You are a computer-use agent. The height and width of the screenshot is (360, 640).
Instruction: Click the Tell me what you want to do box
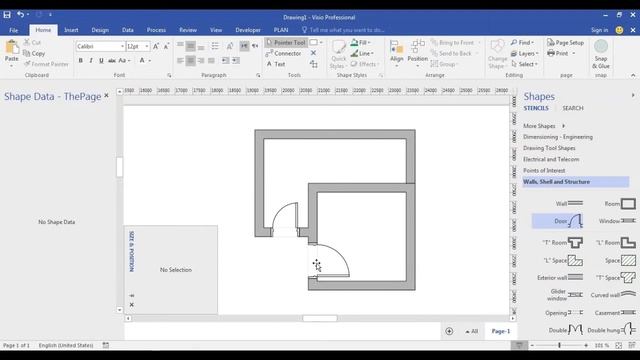tap(343, 30)
